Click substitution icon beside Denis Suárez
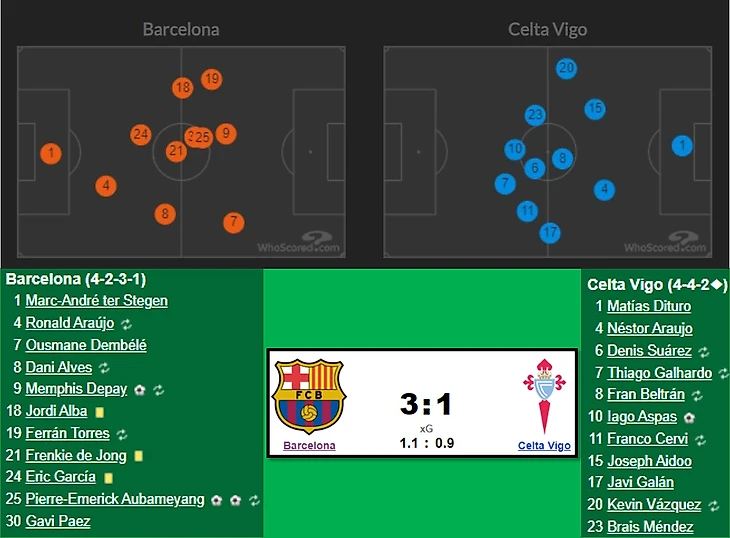 [x=703, y=351]
